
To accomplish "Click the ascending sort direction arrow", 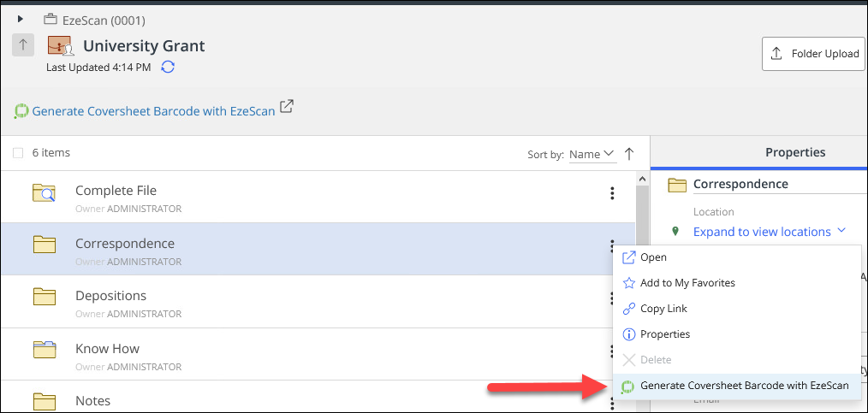I will pos(629,154).
